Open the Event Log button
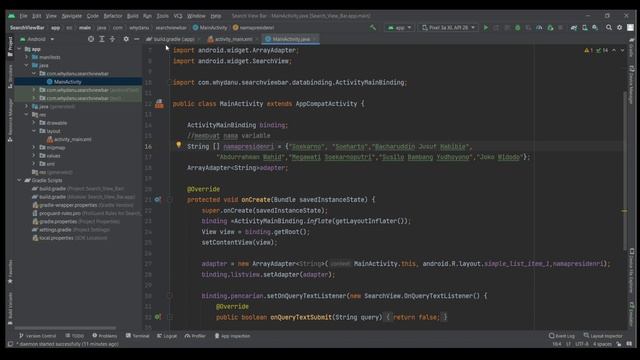640x360 pixels. (x=562, y=336)
